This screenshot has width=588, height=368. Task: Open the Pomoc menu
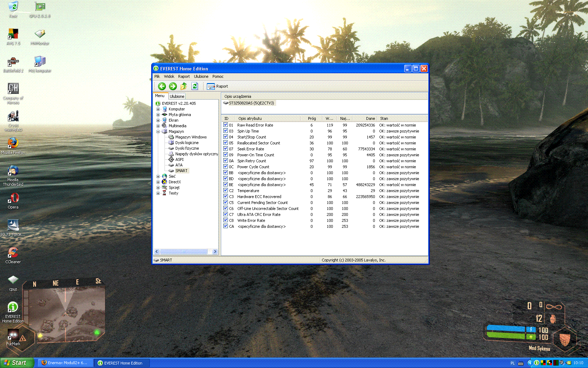click(218, 76)
